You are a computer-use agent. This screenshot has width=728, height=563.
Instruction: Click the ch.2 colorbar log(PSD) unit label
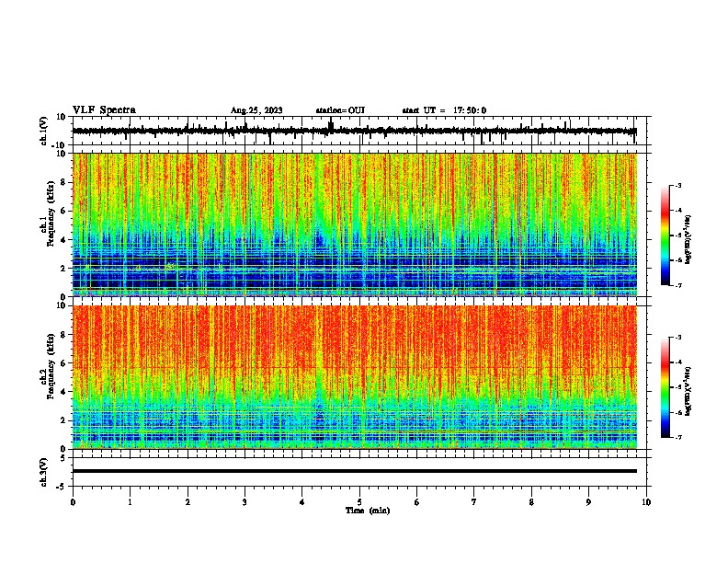[688, 391]
